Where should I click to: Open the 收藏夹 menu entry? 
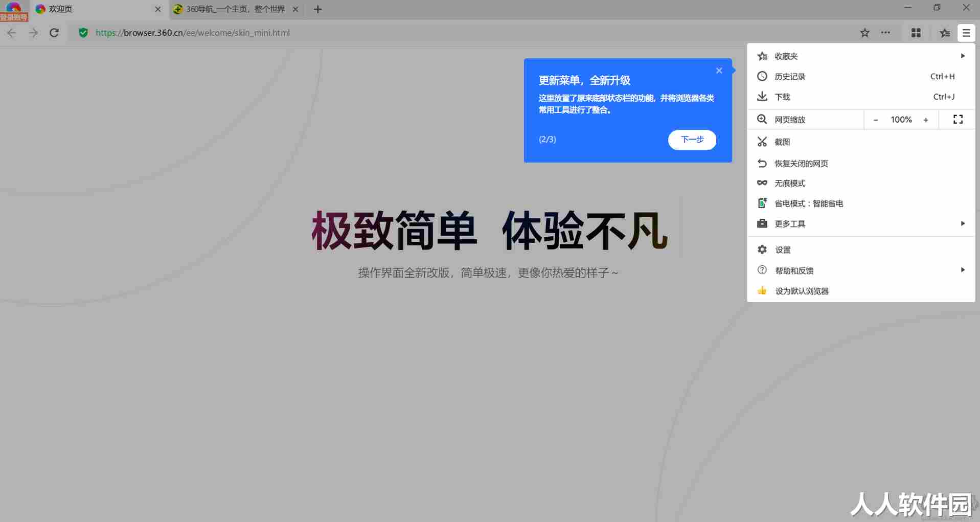coord(861,56)
